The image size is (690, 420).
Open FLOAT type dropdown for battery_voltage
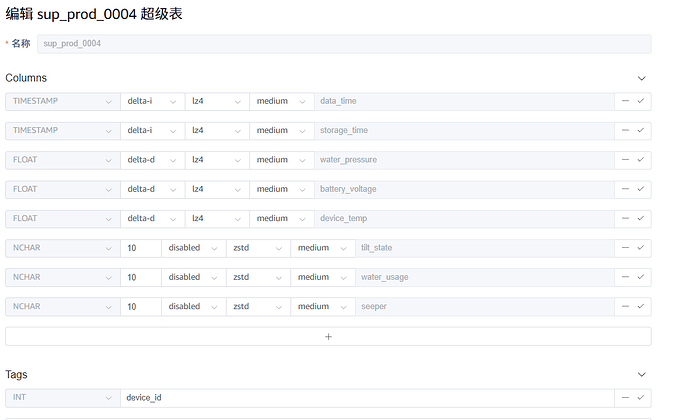click(x=62, y=189)
